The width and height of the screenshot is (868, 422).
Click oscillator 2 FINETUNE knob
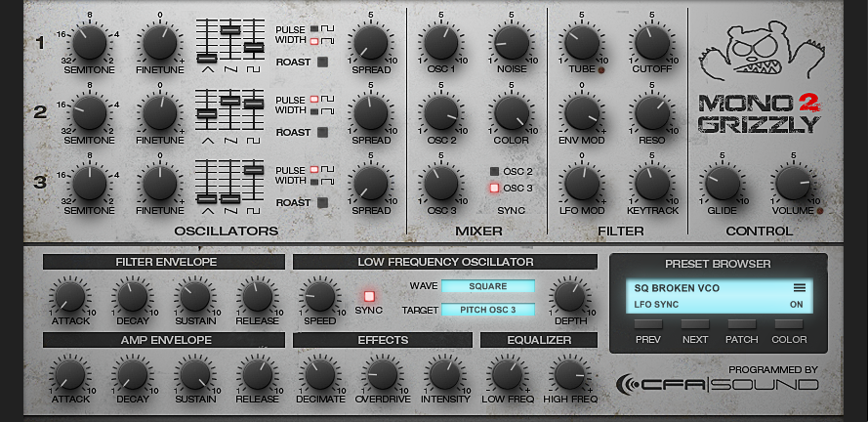pos(160,112)
